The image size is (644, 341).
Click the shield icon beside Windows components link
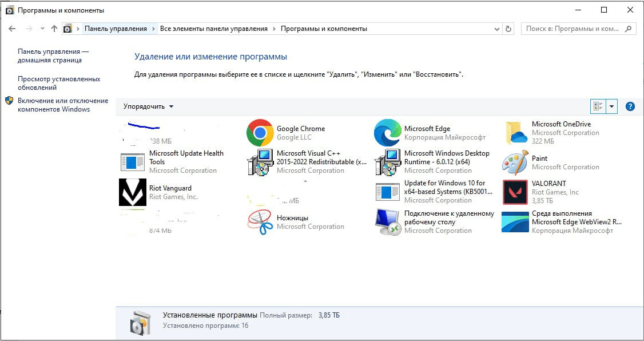(x=9, y=101)
